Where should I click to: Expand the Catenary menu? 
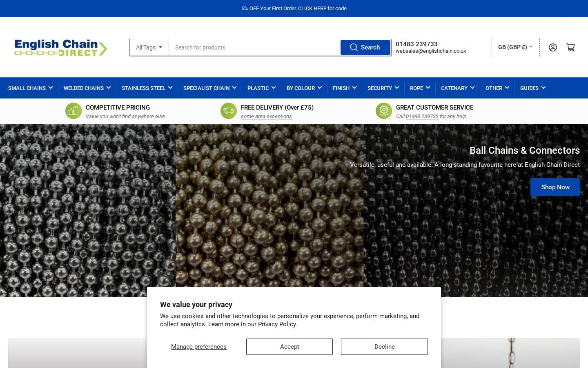(x=458, y=88)
